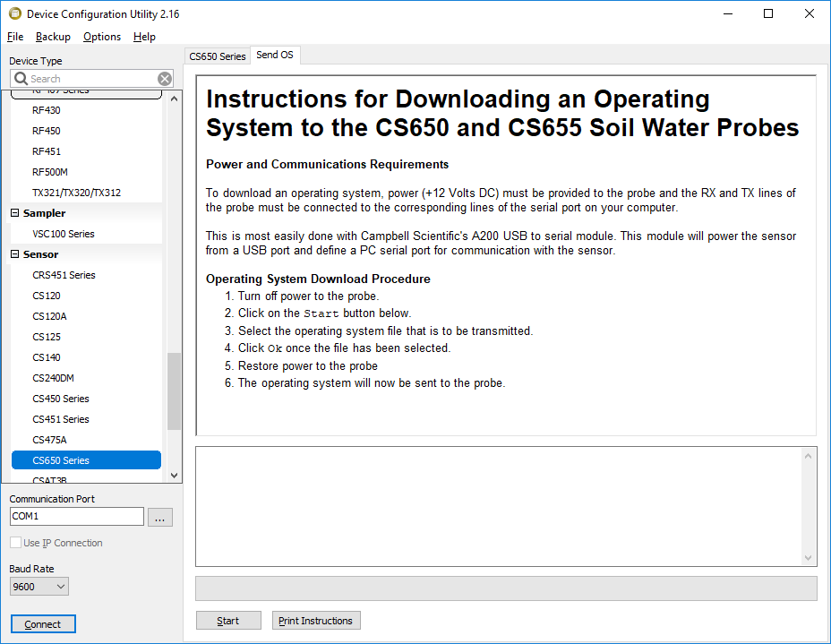This screenshot has width=831, height=644.
Task: Switch to the CS650 Series tab
Action: tap(218, 56)
